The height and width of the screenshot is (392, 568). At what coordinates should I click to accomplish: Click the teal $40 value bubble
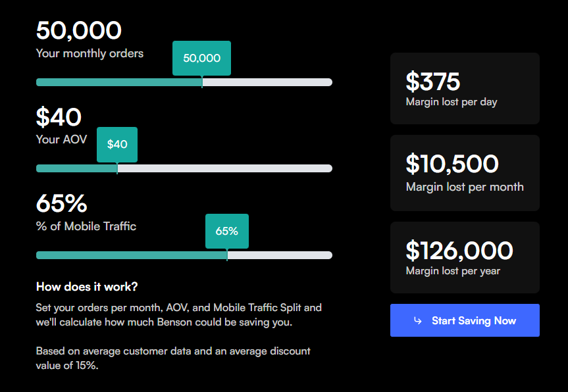[116, 144]
